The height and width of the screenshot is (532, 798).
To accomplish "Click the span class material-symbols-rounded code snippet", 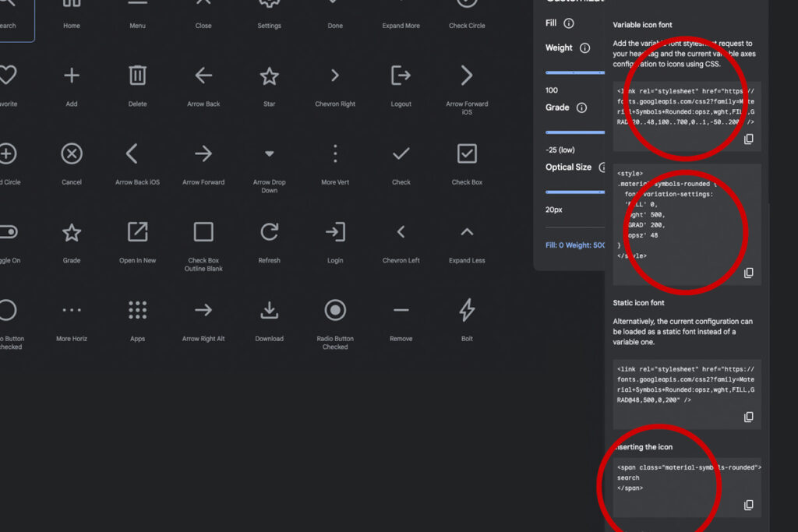I will [689, 477].
